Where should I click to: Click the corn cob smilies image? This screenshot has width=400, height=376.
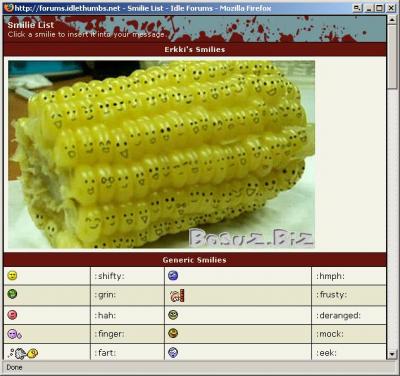(161, 154)
